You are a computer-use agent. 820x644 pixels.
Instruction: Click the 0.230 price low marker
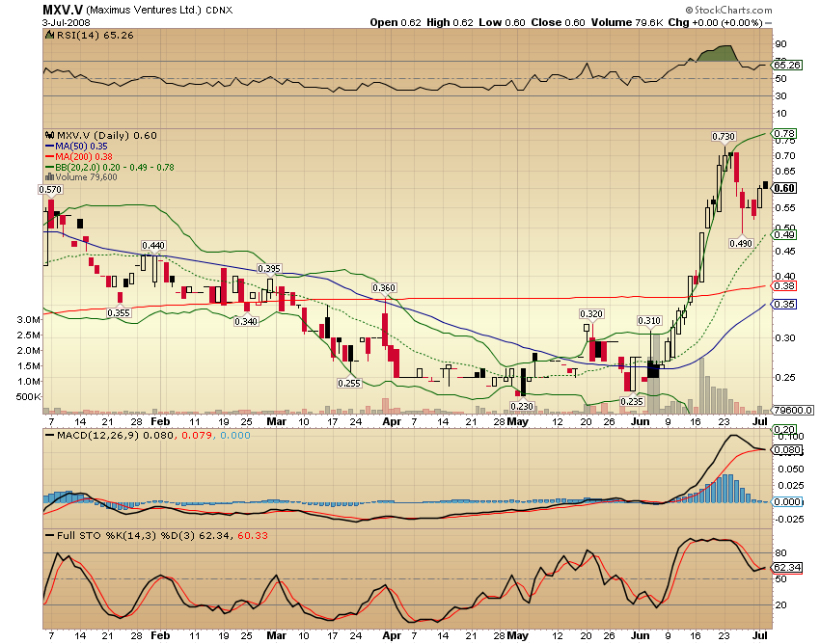pyautogui.click(x=522, y=407)
